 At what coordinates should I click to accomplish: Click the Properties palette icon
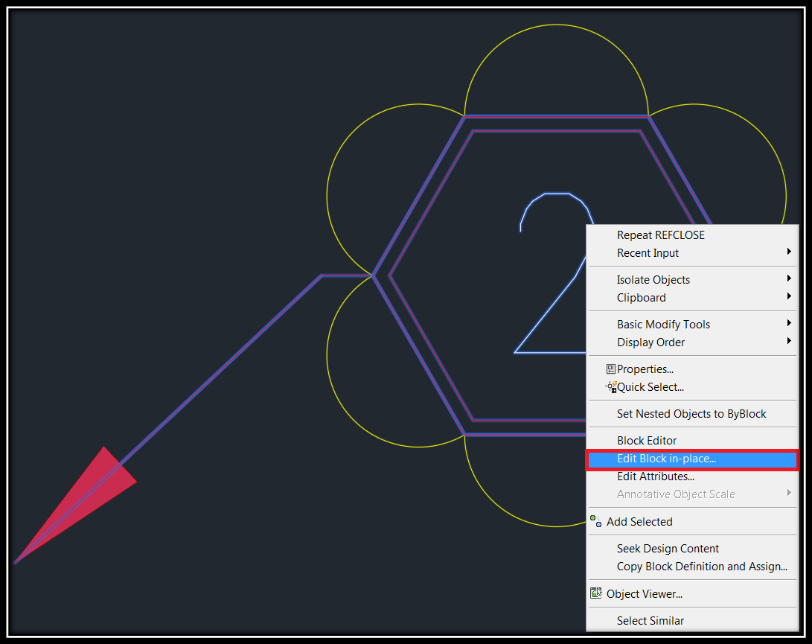610,369
